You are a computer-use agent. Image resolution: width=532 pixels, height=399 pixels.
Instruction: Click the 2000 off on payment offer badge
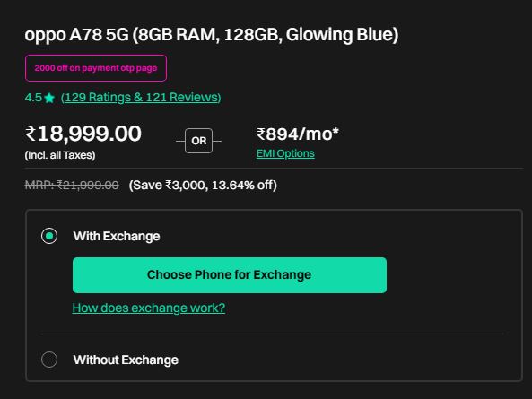click(x=96, y=68)
